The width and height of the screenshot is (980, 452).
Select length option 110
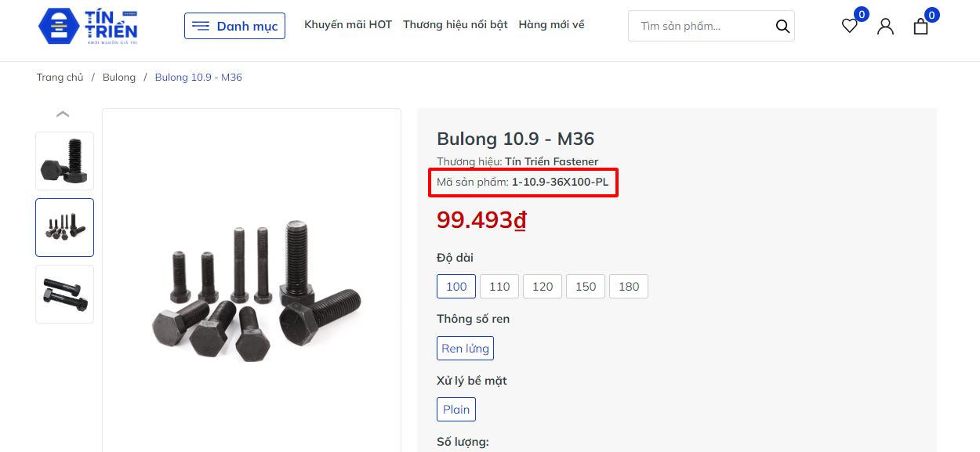click(x=499, y=287)
